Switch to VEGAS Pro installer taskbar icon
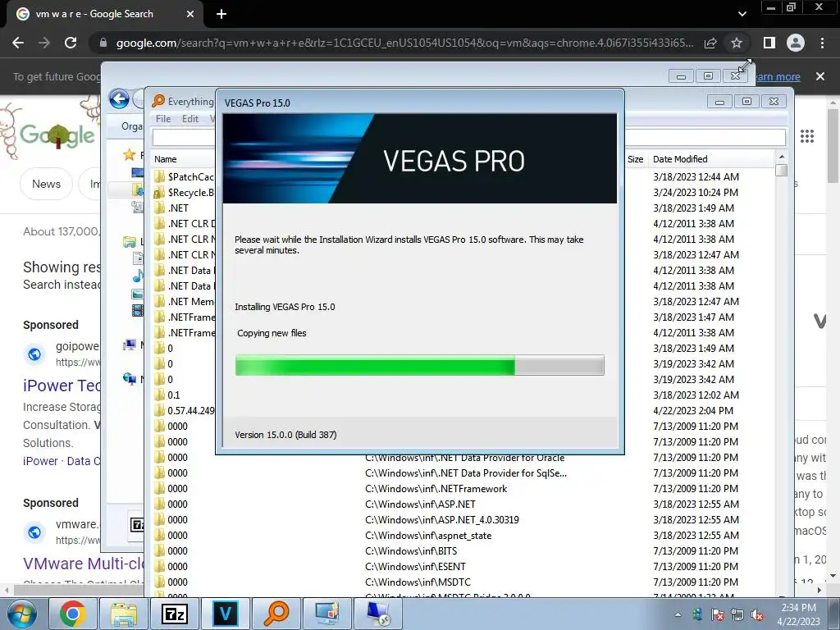This screenshot has height=630, width=840. [x=226, y=614]
